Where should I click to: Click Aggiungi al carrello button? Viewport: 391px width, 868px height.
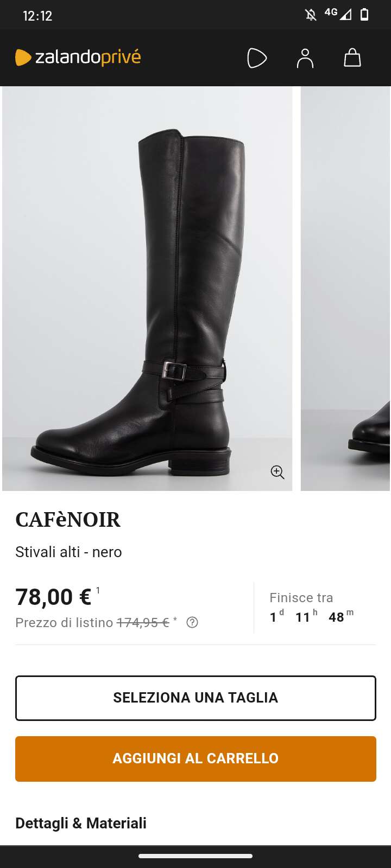(x=195, y=758)
